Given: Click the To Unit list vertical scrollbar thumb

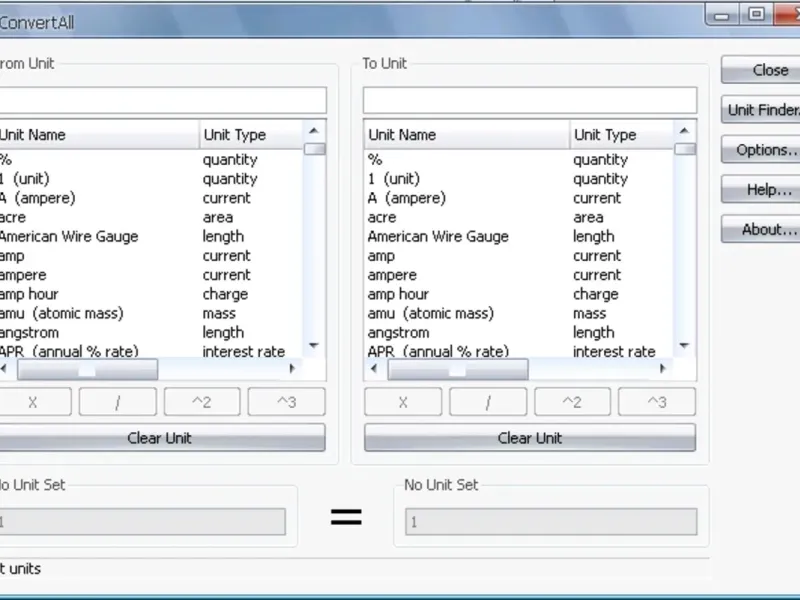Looking at the screenshot, I should (x=685, y=149).
